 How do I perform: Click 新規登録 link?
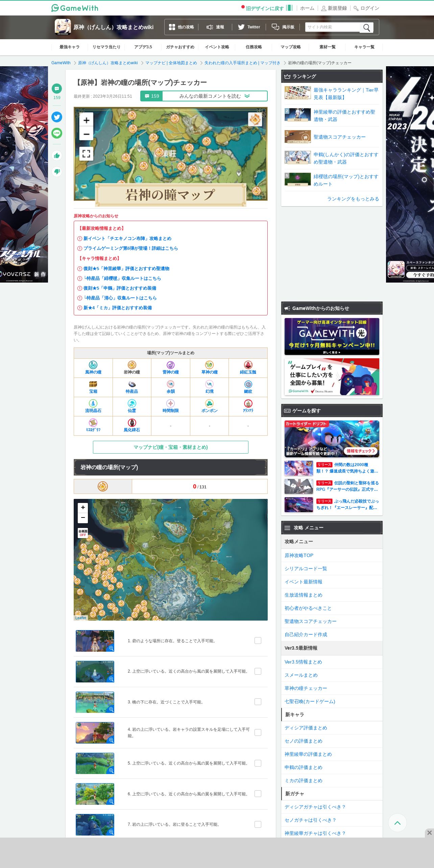click(x=334, y=8)
